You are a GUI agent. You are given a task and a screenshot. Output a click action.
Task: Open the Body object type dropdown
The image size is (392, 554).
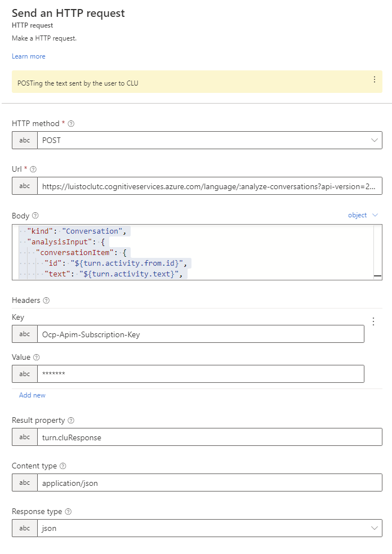pyautogui.click(x=363, y=215)
